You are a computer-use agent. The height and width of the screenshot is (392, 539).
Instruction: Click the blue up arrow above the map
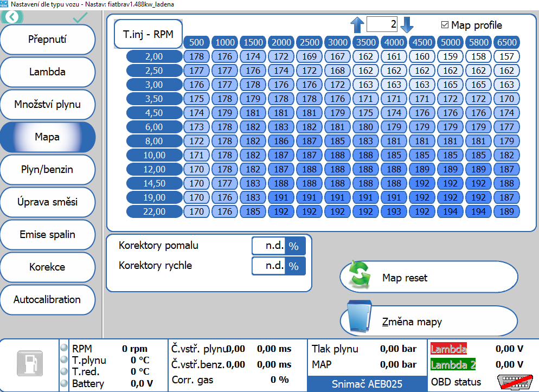click(x=357, y=24)
